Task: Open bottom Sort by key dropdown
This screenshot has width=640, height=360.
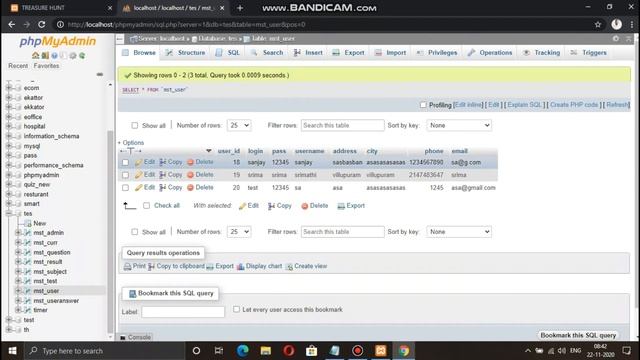Action: pyautogui.click(x=459, y=232)
